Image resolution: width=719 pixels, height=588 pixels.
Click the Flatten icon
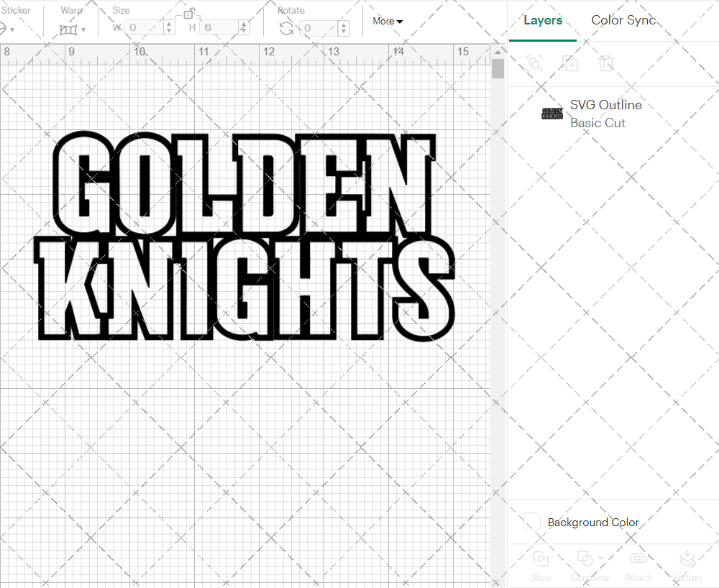tap(687, 559)
